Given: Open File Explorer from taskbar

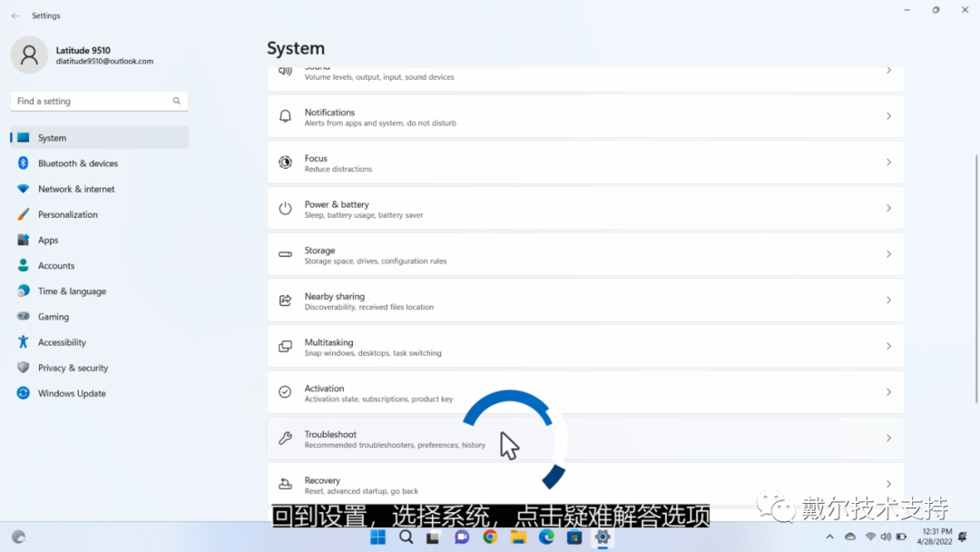Looking at the screenshot, I should coord(518,537).
